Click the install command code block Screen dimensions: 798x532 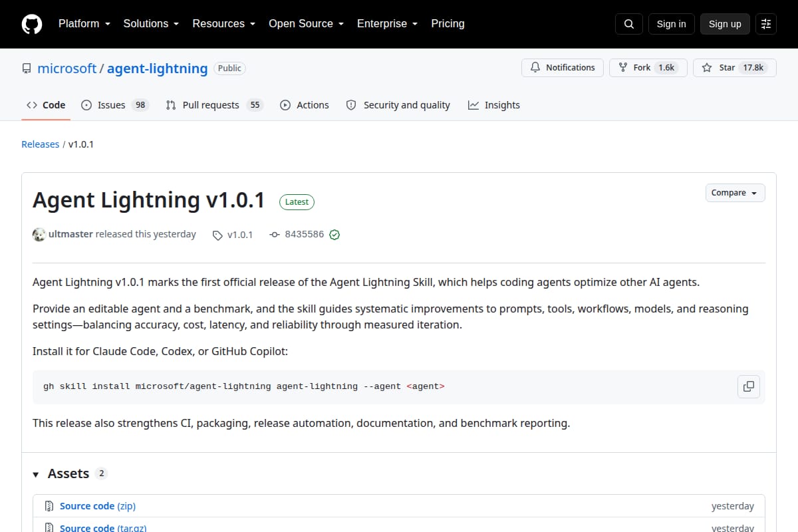399,387
